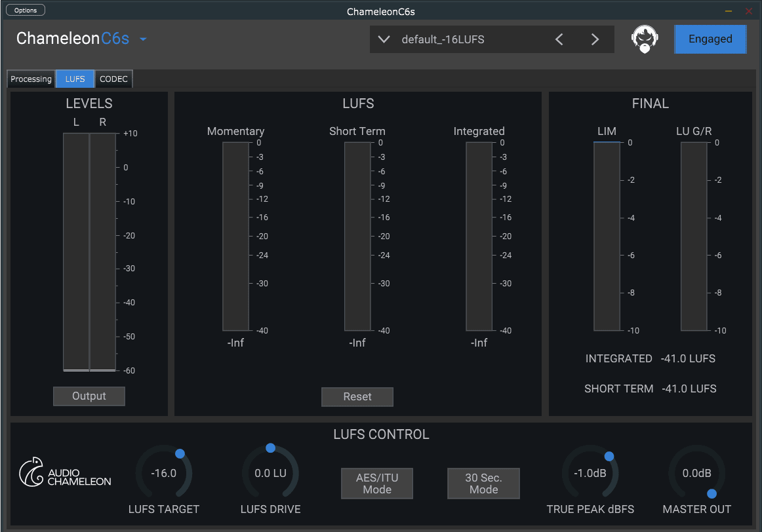762x532 pixels.
Task: Toggle the Engaged bypass button
Action: point(710,39)
